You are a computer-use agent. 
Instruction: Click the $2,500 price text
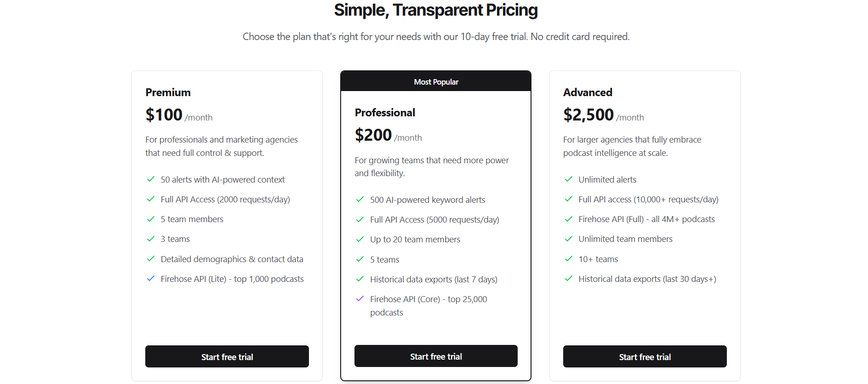click(588, 115)
